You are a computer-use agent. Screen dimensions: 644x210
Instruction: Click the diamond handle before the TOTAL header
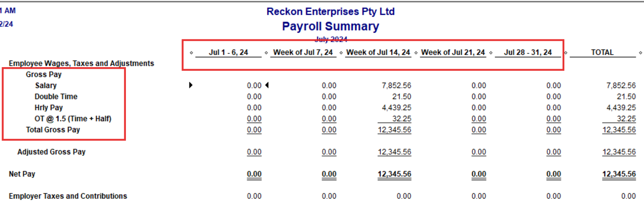pyautogui.click(x=566, y=53)
